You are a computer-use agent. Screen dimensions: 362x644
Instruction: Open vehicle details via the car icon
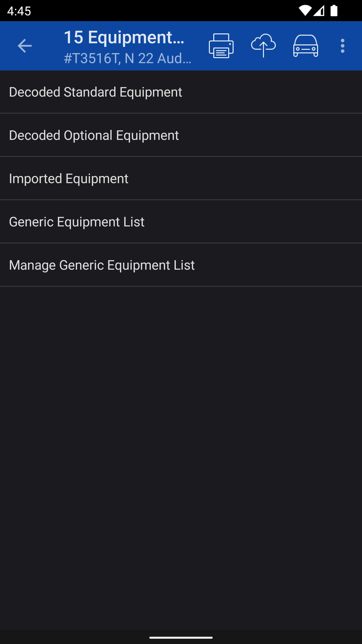(306, 46)
